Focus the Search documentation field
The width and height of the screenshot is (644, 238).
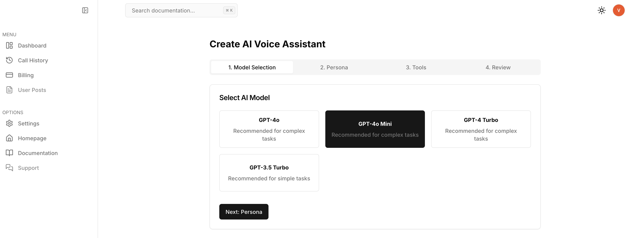tap(181, 10)
